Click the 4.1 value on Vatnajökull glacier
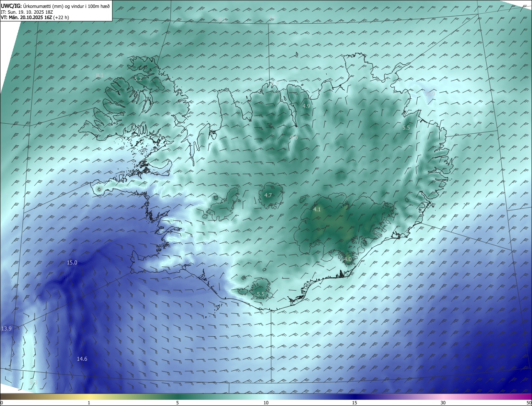Viewport: 532px width, 406px height. (317, 210)
